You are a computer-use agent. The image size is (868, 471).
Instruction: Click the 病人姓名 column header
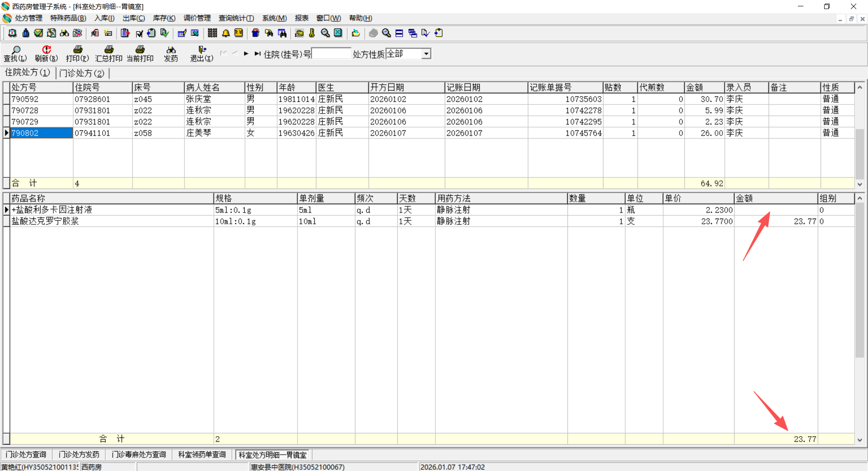click(x=214, y=87)
